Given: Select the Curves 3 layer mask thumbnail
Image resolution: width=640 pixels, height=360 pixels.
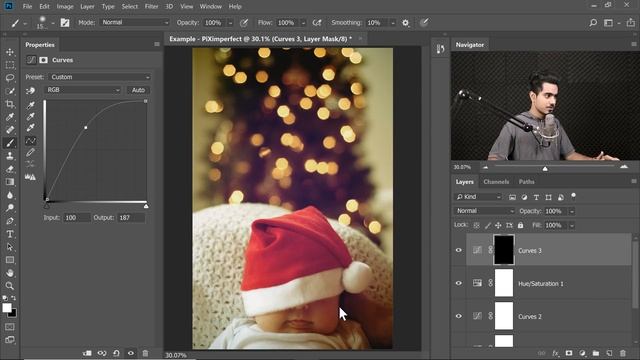Looking at the screenshot, I should point(504,250).
